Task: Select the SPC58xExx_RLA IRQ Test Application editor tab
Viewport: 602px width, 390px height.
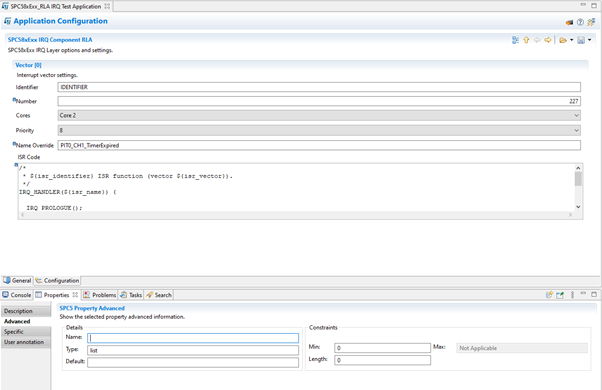Action: (x=55, y=6)
